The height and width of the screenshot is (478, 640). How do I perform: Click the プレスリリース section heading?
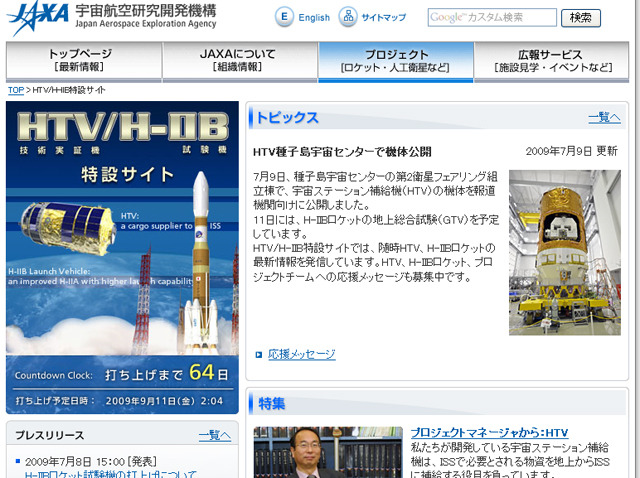coord(50,436)
